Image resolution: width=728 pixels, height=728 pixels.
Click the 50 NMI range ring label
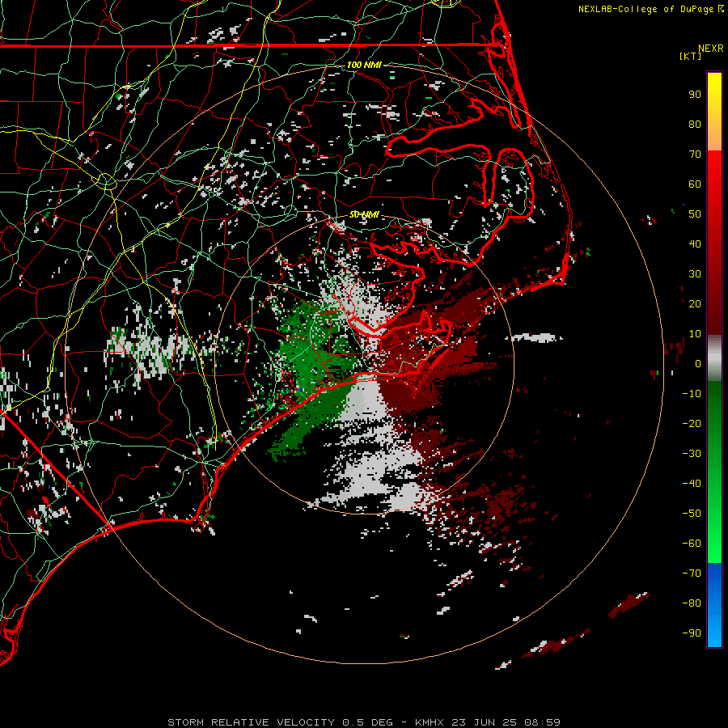coord(364,214)
